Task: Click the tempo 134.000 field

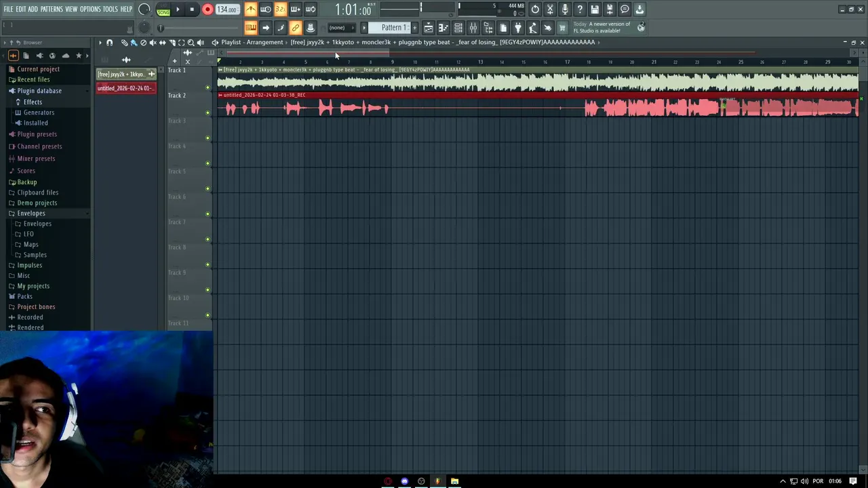Action: tap(227, 9)
